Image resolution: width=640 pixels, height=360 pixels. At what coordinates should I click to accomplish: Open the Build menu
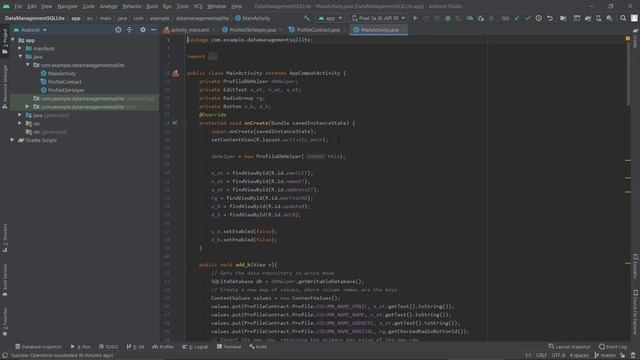click(x=152, y=7)
